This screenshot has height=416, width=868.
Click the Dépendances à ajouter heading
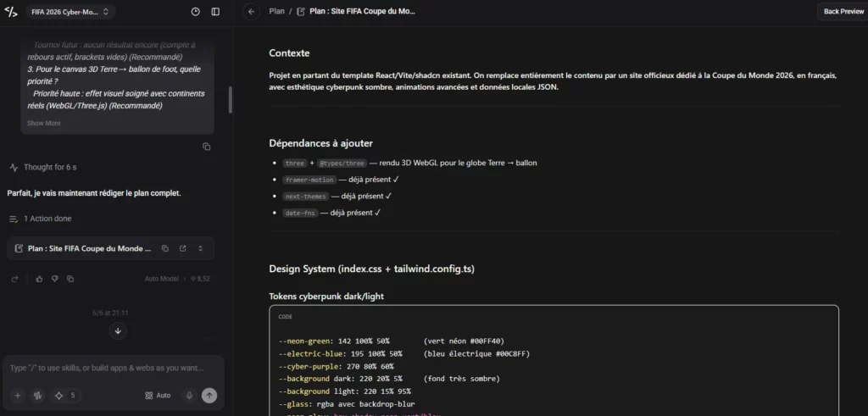320,143
